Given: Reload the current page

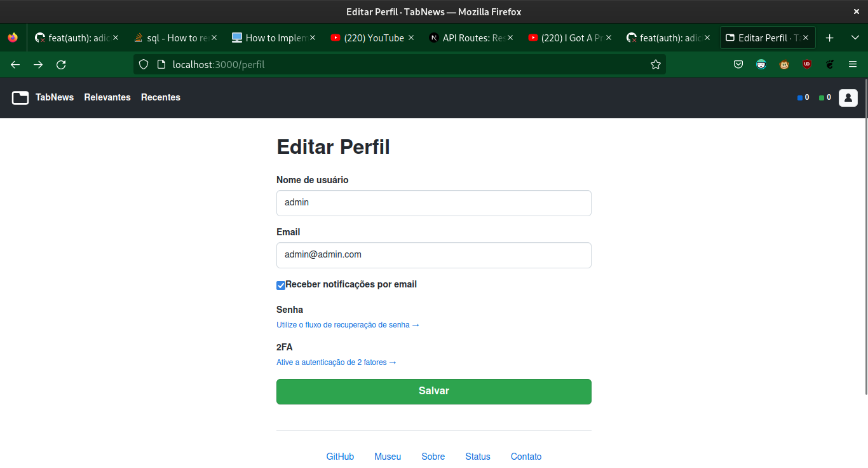Looking at the screenshot, I should coord(61,64).
